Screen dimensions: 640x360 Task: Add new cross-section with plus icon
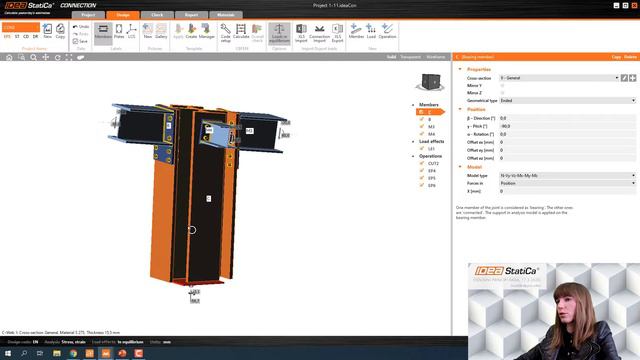click(x=632, y=78)
